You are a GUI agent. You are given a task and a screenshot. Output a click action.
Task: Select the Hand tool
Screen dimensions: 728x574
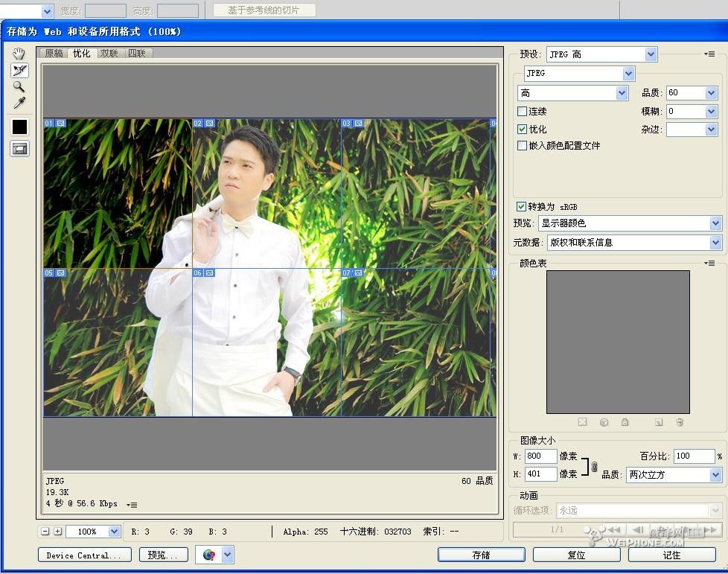point(19,54)
